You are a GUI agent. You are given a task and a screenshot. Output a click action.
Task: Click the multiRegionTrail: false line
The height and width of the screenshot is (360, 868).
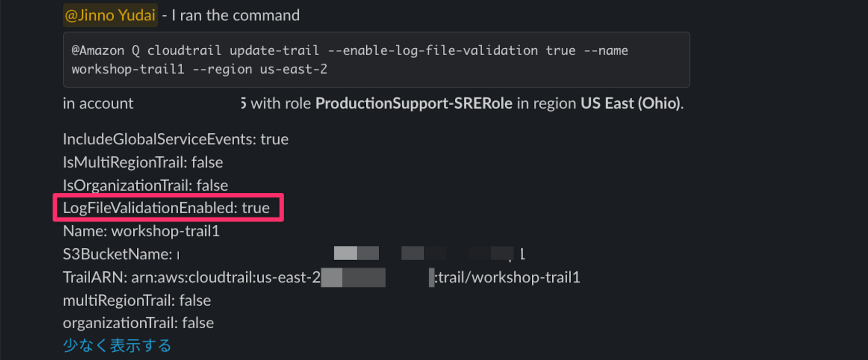[x=137, y=301]
